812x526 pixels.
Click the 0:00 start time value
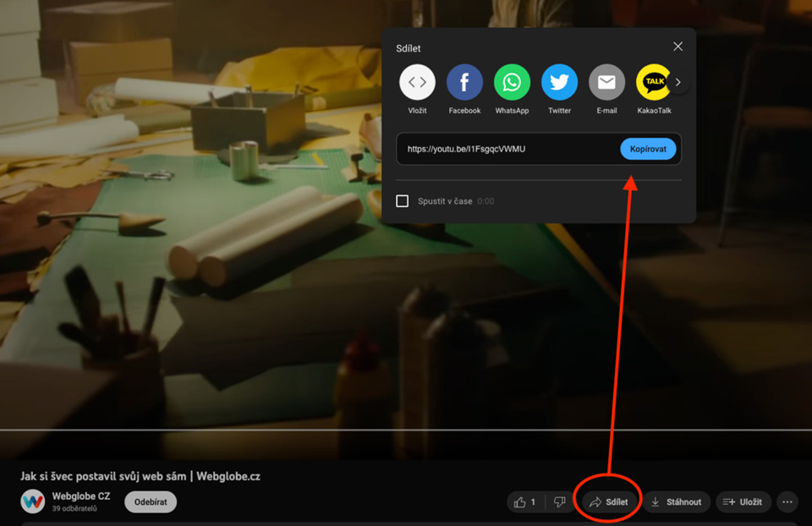[486, 201]
